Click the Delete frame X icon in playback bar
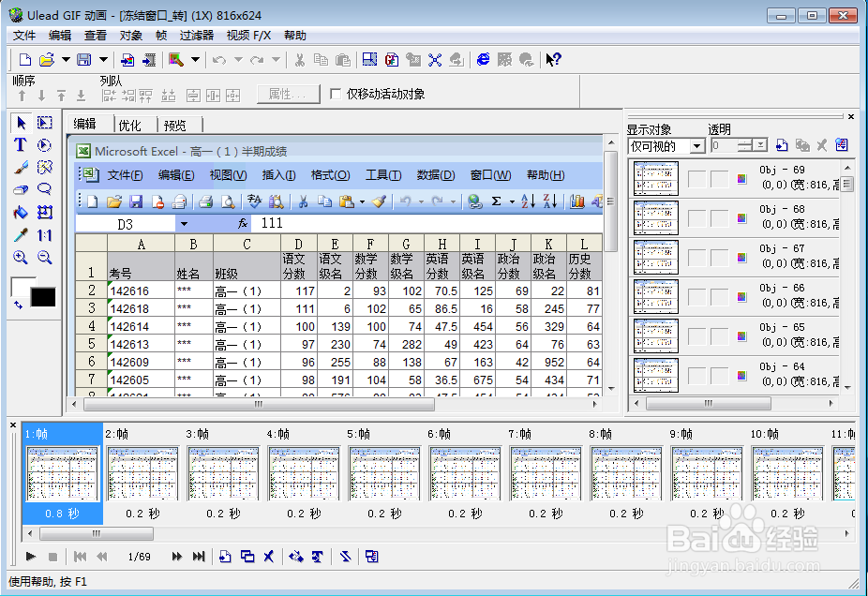The height and width of the screenshot is (596, 868). [x=269, y=557]
